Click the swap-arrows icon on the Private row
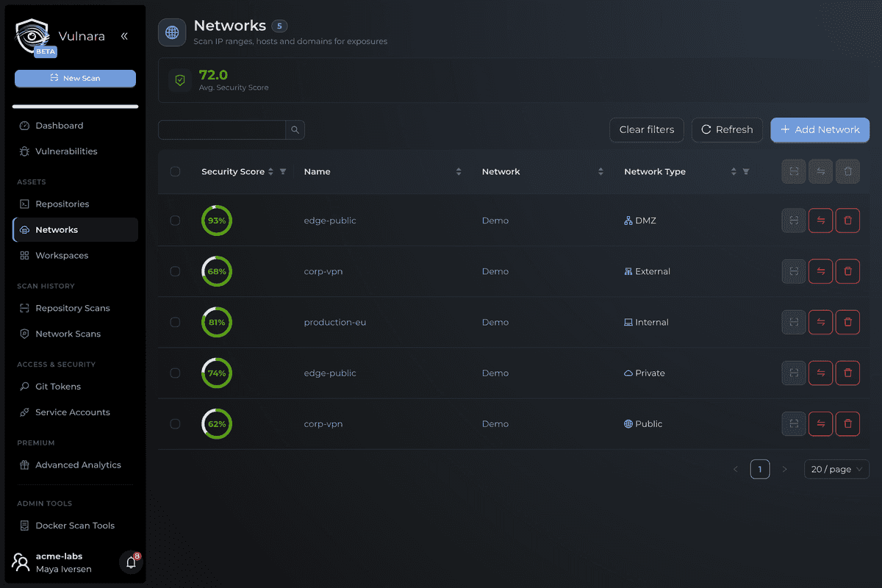 coord(820,373)
